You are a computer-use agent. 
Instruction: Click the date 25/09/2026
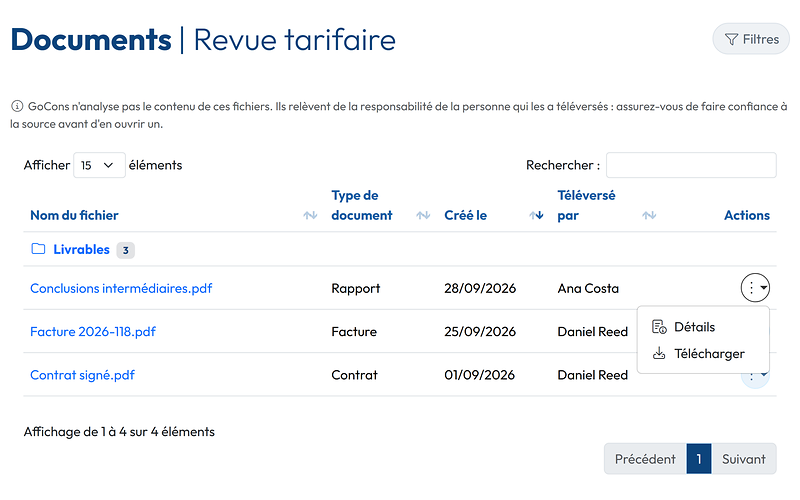pyautogui.click(x=480, y=332)
